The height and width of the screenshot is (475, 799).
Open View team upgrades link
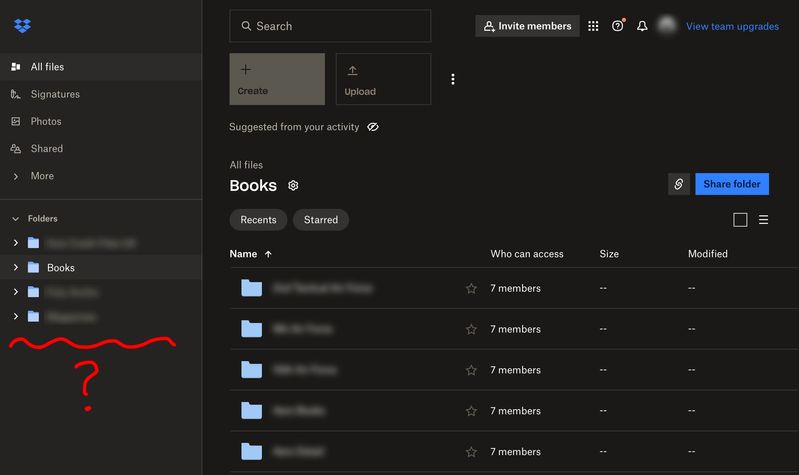pos(732,26)
